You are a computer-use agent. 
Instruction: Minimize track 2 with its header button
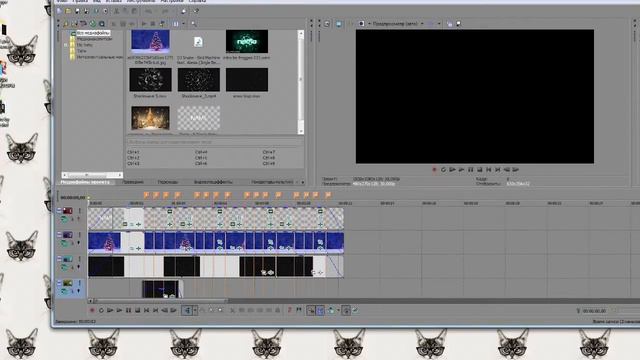click(59, 235)
